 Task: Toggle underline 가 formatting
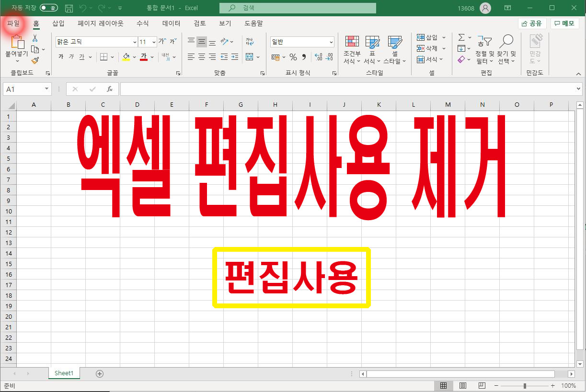[x=82, y=57]
